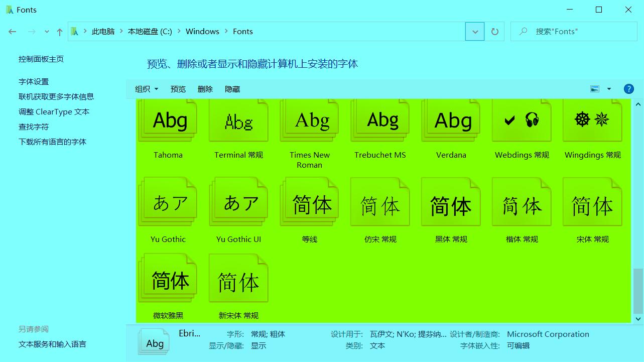Open the help question mark icon
This screenshot has width=644, height=362.
click(628, 88)
